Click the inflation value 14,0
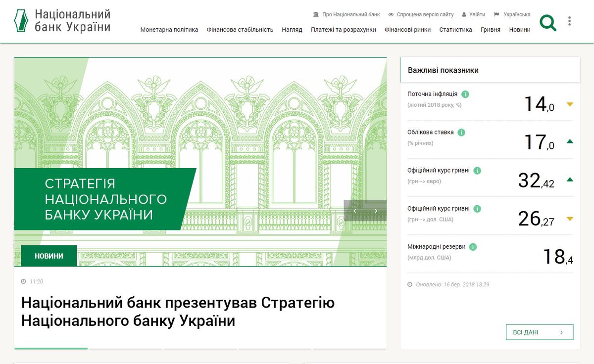 coord(539,104)
